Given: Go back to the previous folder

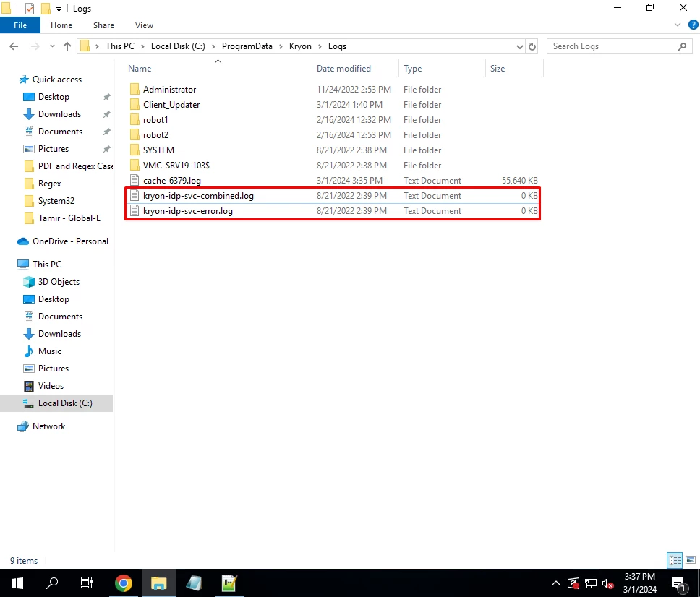Looking at the screenshot, I should pyautogui.click(x=14, y=46).
